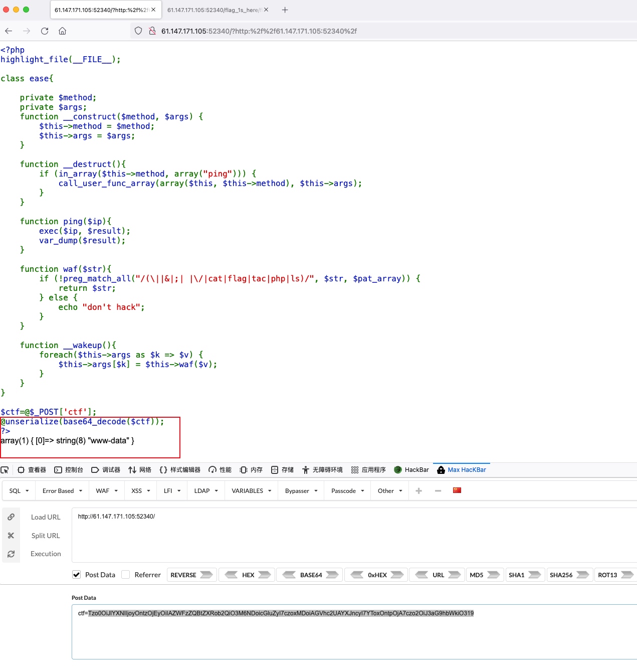
Task: Focus the HacKBar URL text area
Action: [354, 535]
